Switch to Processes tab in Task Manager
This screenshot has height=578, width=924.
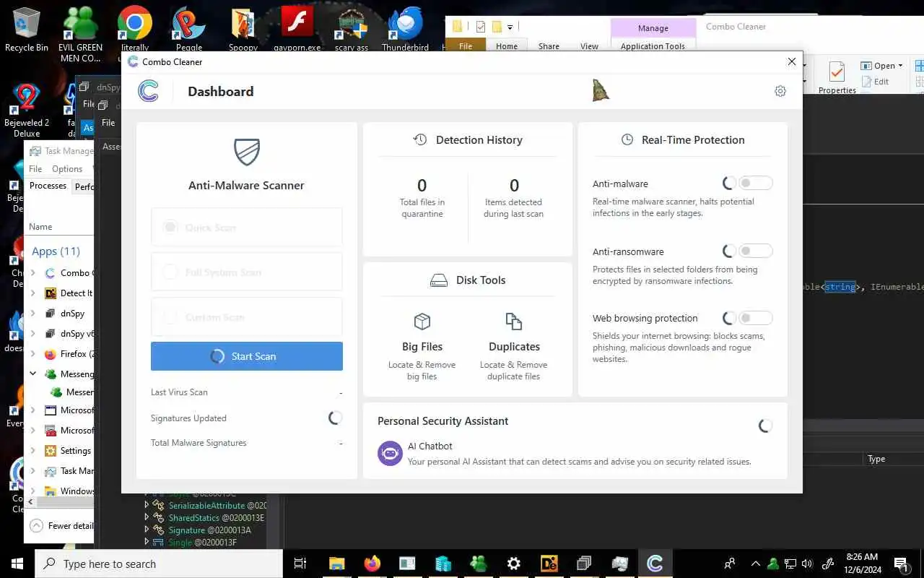click(x=48, y=186)
